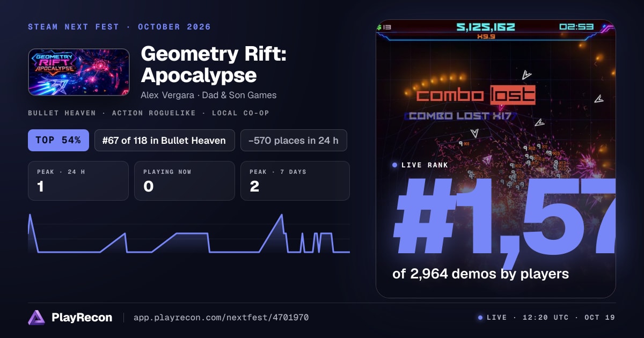Click the LIVE · 12:20 UTC · OCT 19 status text

point(551,318)
